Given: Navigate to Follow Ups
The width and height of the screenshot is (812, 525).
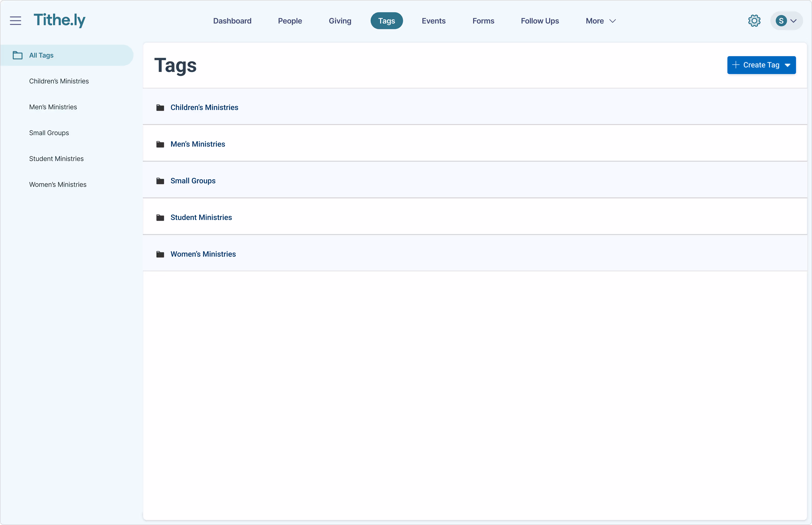Looking at the screenshot, I should [539, 20].
